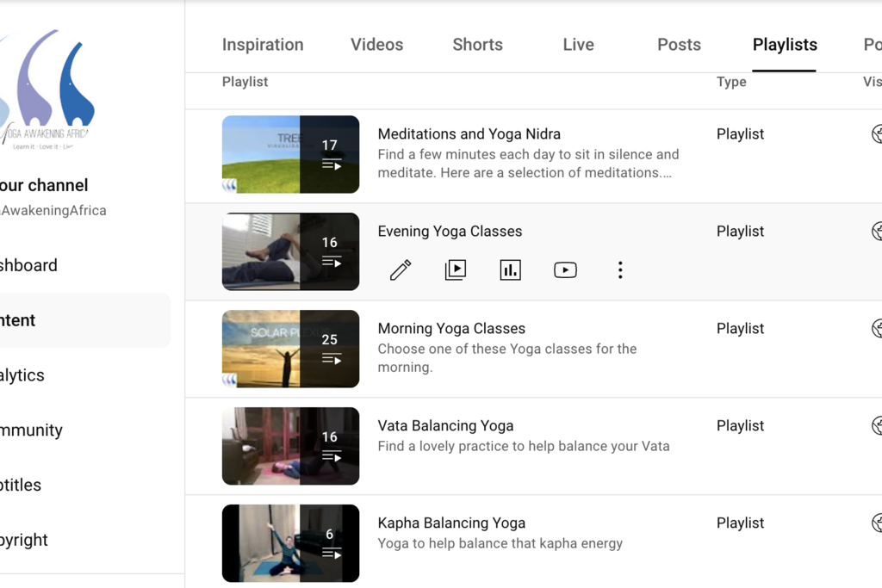
Task: Go to the Live tab
Action: click(x=578, y=45)
